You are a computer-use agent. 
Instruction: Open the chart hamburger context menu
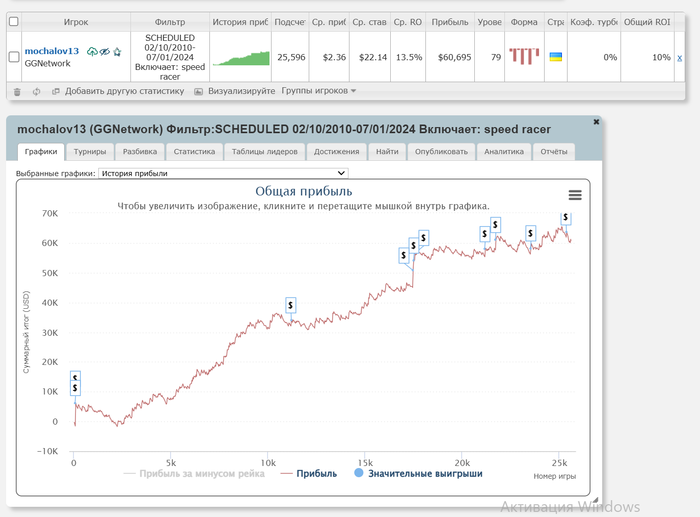pos(575,195)
